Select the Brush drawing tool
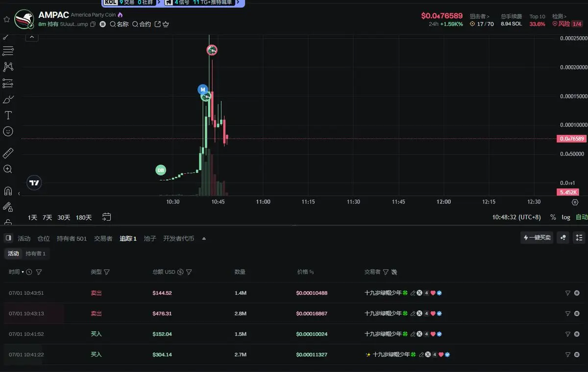This screenshot has height=372, width=588. pyautogui.click(x=8, y=99)
